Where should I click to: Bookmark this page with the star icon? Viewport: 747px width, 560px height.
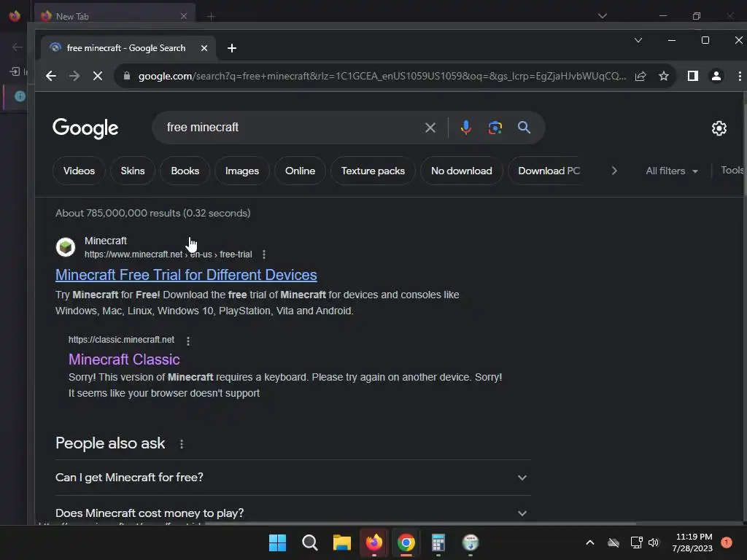[x=664, y=76]
